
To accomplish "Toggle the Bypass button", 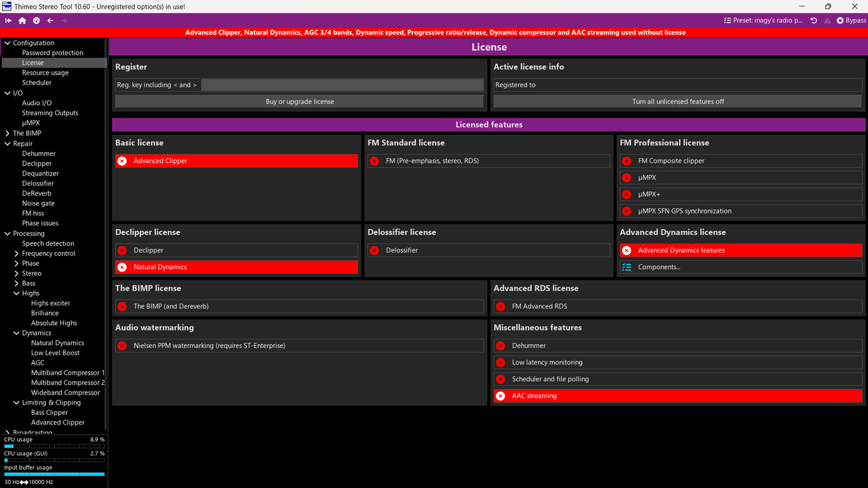I will click(852, 20).
